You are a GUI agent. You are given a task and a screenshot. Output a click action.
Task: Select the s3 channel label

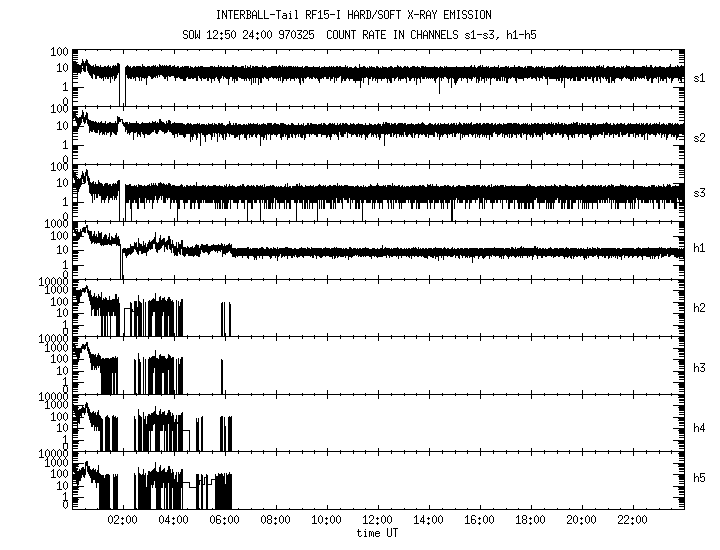pyautogui.click(x=698, y=192)
